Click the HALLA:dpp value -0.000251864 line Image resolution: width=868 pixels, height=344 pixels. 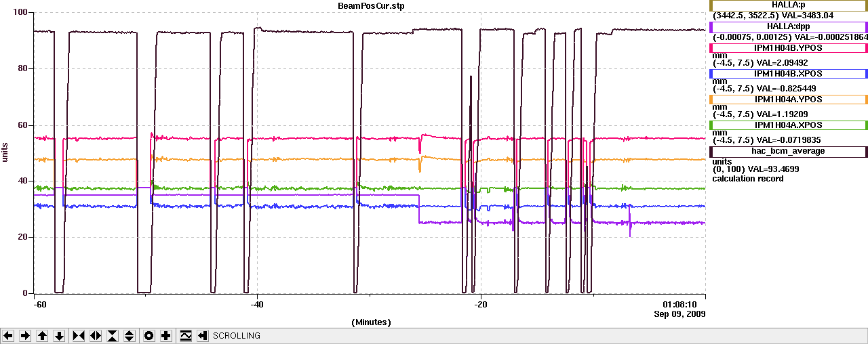tap(790, 37)
